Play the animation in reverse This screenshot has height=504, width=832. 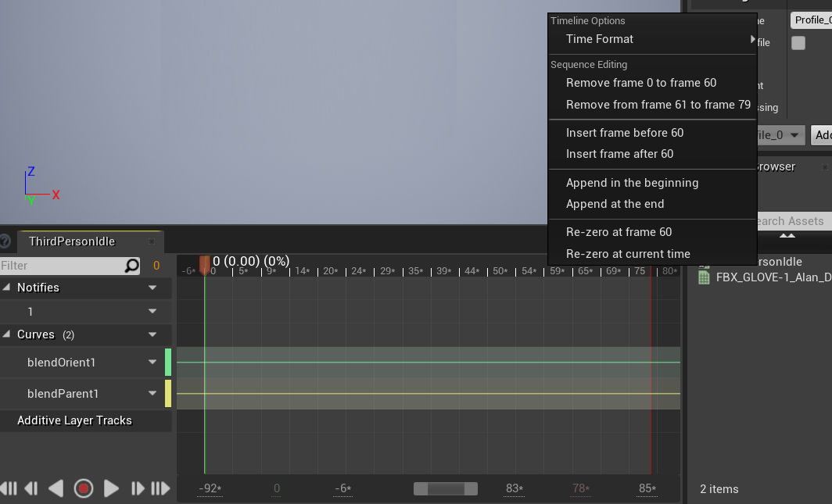[56, 488]
